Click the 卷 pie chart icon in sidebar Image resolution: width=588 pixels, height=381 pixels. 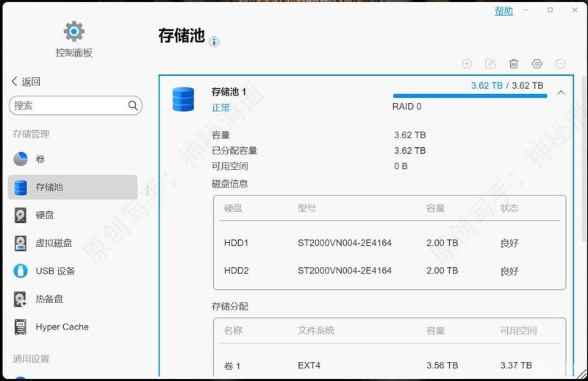[21, 159]
